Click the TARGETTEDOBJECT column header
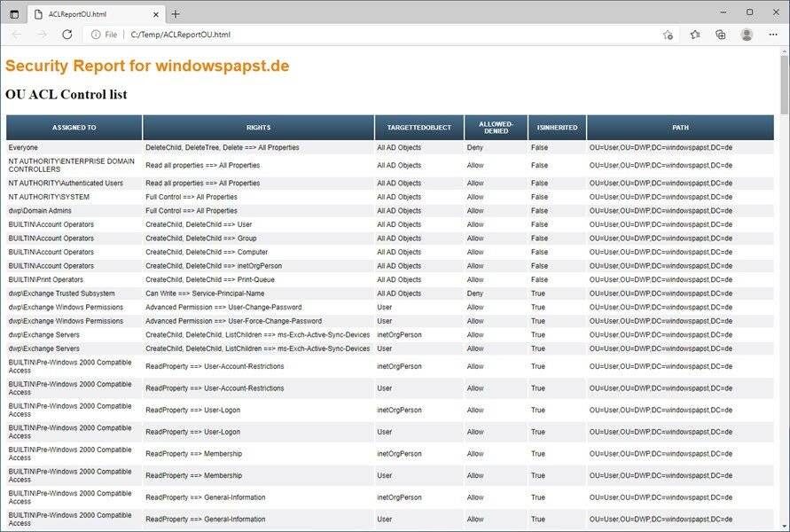Screen dimensions: 790x532 (x=418, y=128)
